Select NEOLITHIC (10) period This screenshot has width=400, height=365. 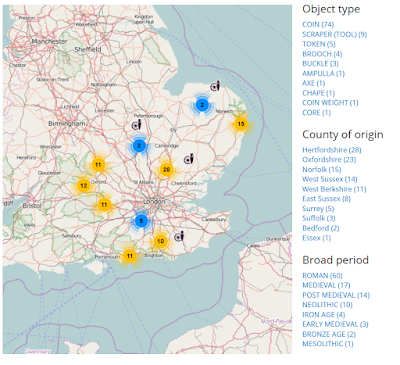tap(327, 305)
